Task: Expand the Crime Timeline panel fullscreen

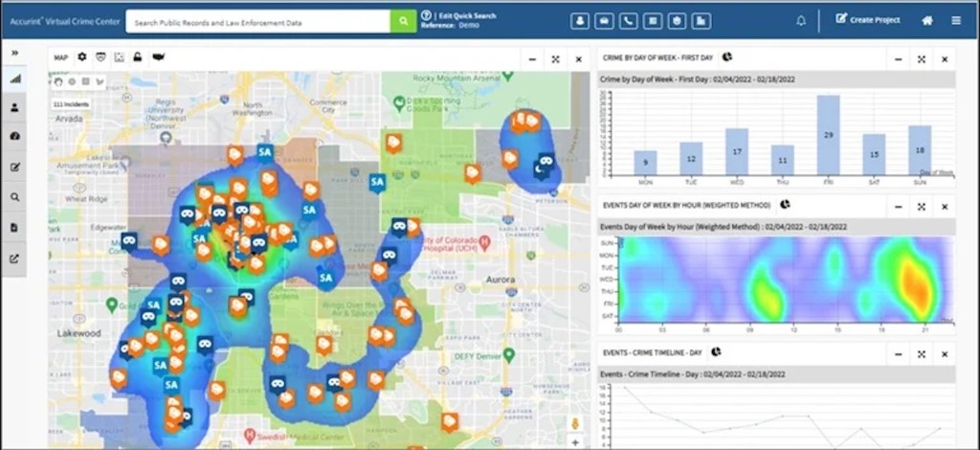Action: [922, 353]
